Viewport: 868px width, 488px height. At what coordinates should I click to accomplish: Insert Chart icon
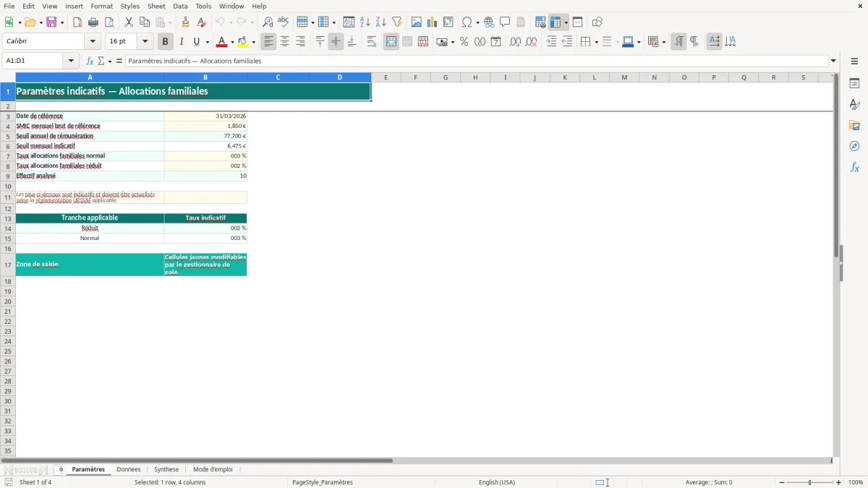pyautogui.click(x=433, y=22)
